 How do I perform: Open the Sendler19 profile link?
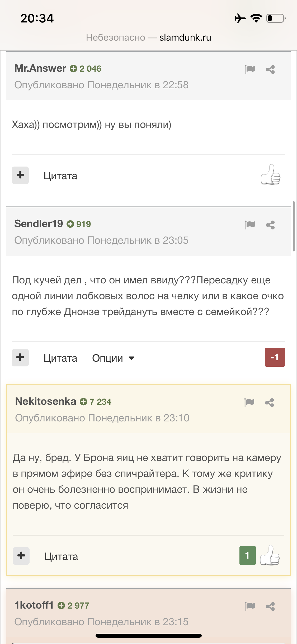click(39, 224)
